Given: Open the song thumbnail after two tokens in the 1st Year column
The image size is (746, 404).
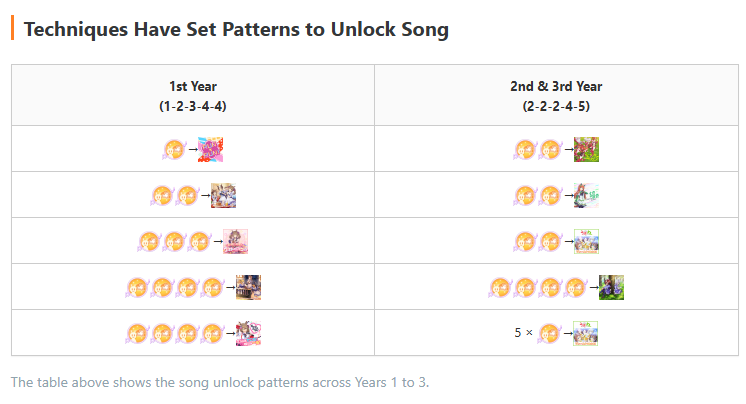Looking at the screenshot, I should click(x=223, y=196).
